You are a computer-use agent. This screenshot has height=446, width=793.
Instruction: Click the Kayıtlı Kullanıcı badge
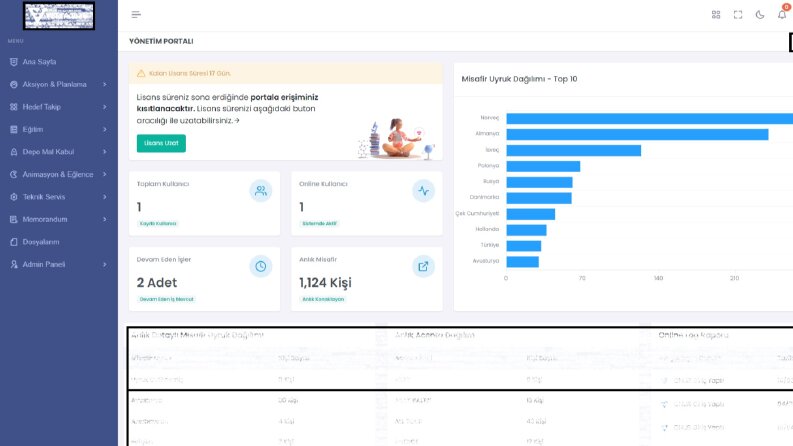click(158, 224)
